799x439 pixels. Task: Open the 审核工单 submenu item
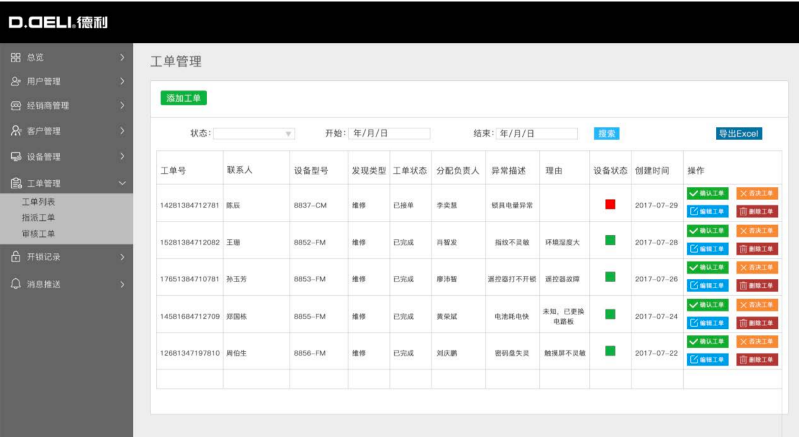coord(38,234)
